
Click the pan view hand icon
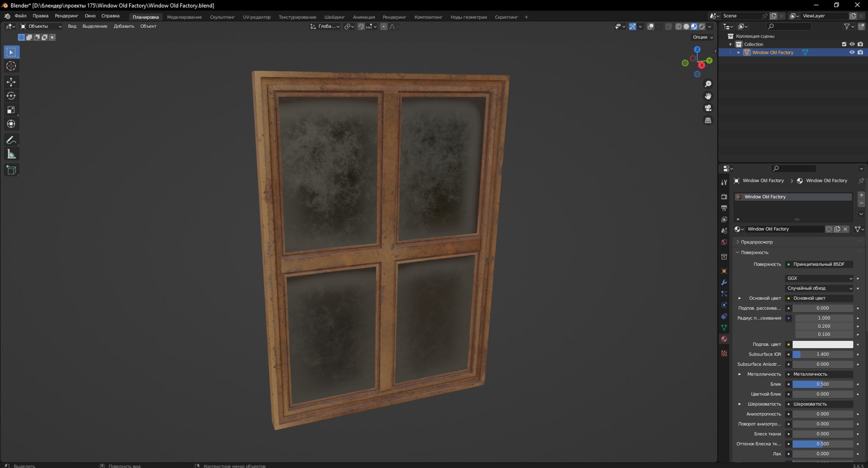[x=708, y=96]
